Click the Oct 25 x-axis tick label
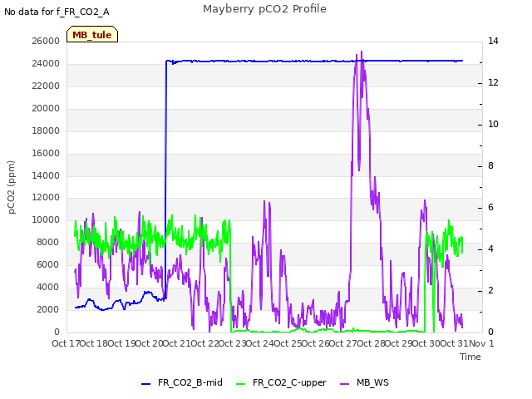Viewport: 532px width, 399px height. coord(288,343)
